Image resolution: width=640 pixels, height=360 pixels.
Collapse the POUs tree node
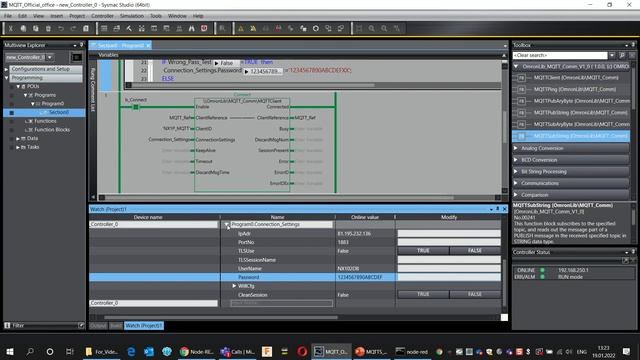coord(18,87)
